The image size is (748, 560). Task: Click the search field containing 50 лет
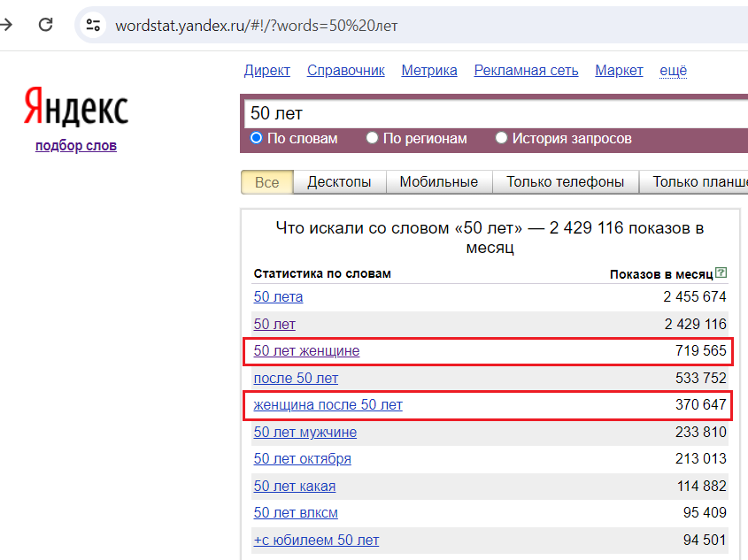(x=496, y=113)
